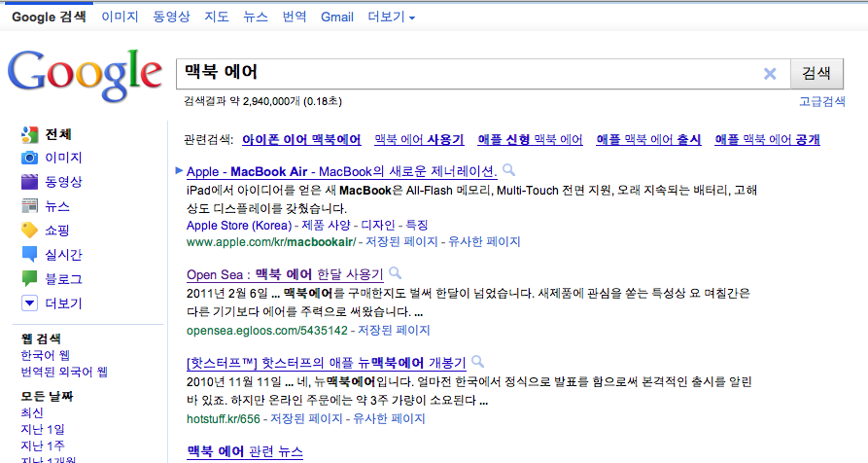This screenshot has height=463, width=868.
Task: Open 번역 in the top navigation bar
Action: click(295, 18)
